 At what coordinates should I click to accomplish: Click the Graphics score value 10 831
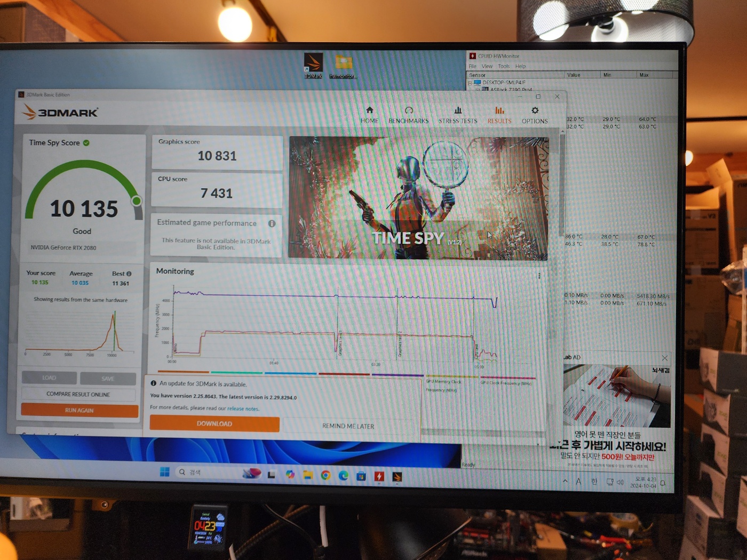[x=217, y=156]
